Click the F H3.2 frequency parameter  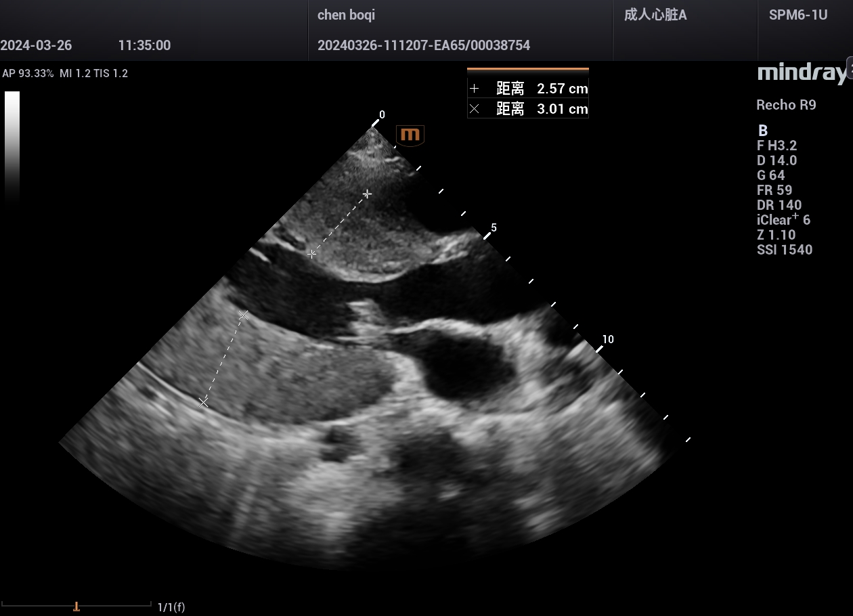coord(777,146)
